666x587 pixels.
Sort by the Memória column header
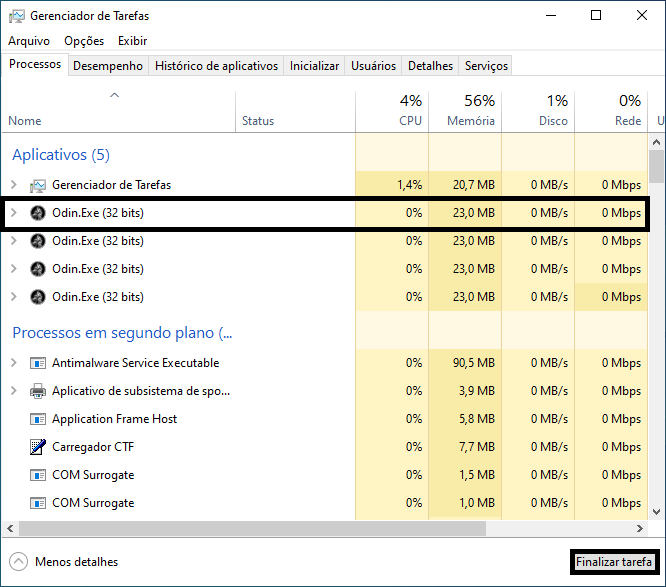465,111
